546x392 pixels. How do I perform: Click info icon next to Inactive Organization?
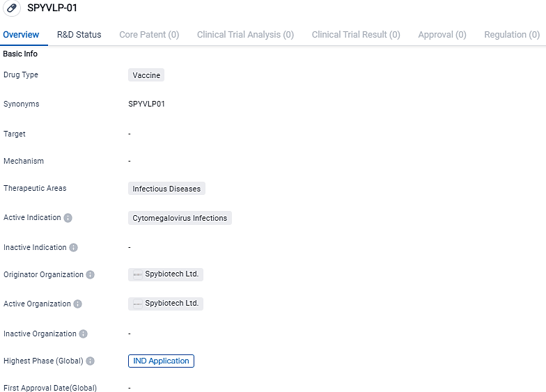click(x=83, y=334)
